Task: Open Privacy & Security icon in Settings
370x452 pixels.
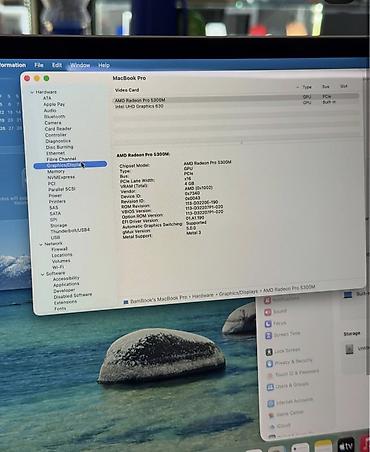Action: click(x=269, y=364)
